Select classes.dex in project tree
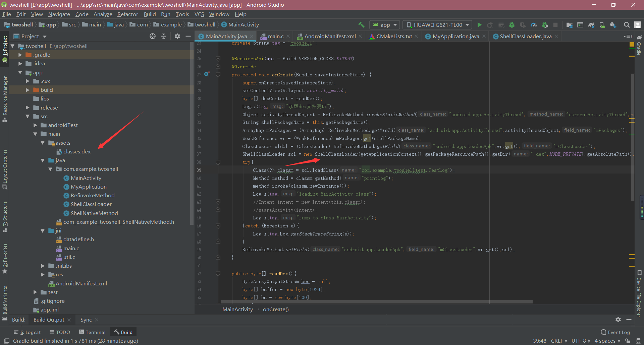 pyautogui.click(x=77, y=152)
